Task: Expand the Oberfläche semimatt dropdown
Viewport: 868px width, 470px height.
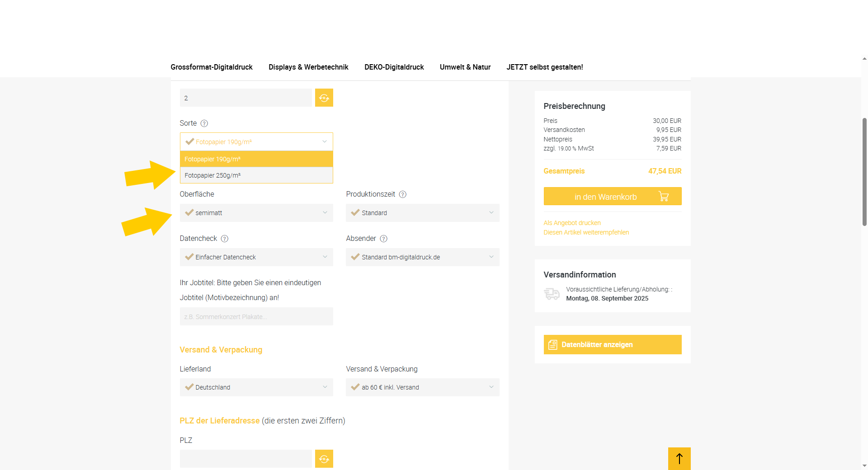Action: (256, 213)
